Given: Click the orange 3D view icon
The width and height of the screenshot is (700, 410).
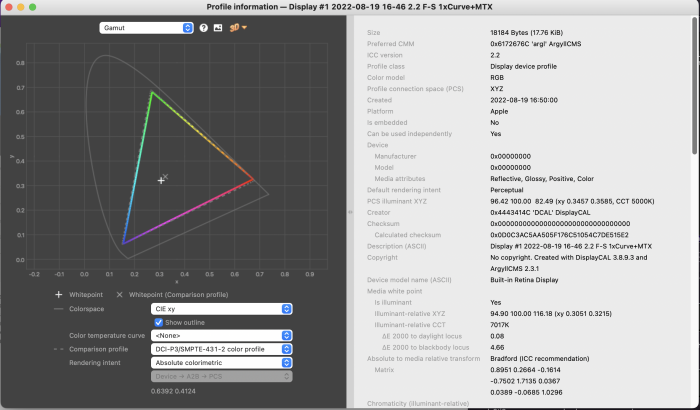Looking at the screenshot, I should (234, 27).
